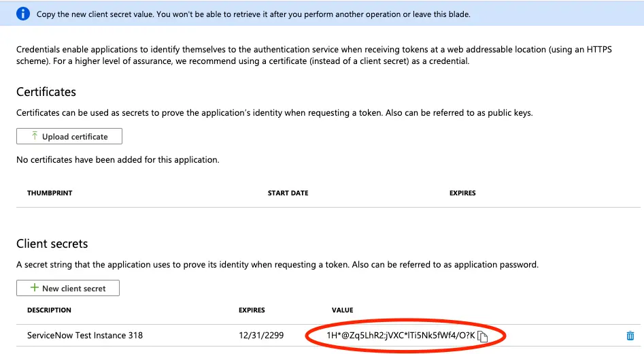Click the Certificates section heading
The height and width of the screenshot is (354, 644).
pos(46,92)
